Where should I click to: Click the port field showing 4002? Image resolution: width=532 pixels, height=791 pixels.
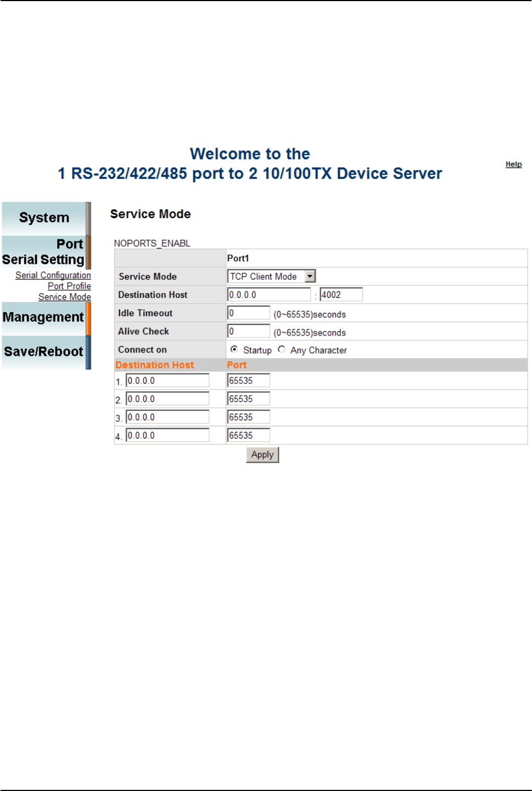[x=341, y=295]
